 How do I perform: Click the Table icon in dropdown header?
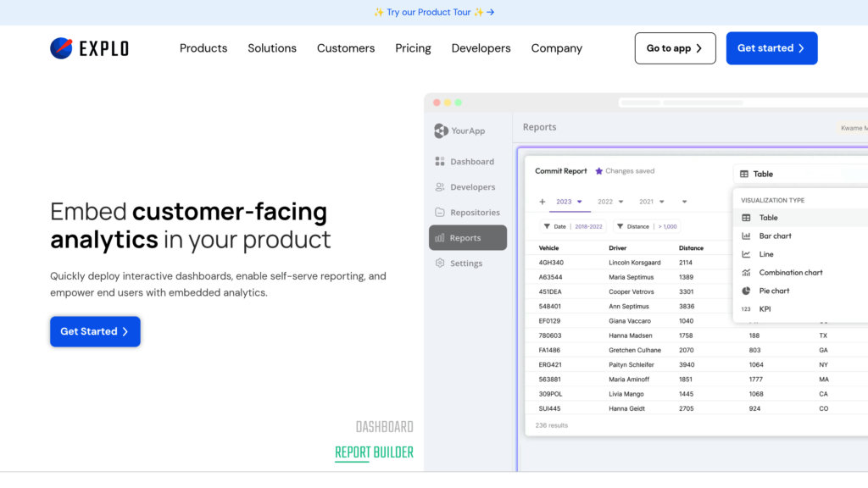(x=744, y=174)
